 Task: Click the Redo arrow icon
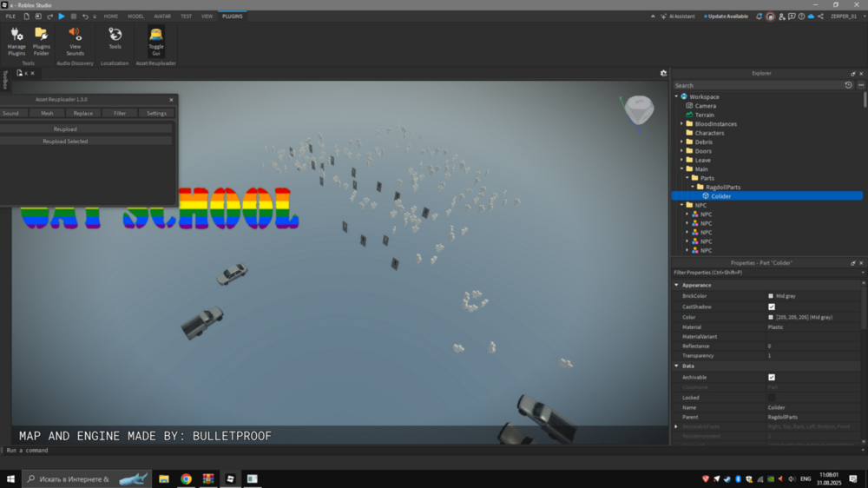tap(49, 16)
